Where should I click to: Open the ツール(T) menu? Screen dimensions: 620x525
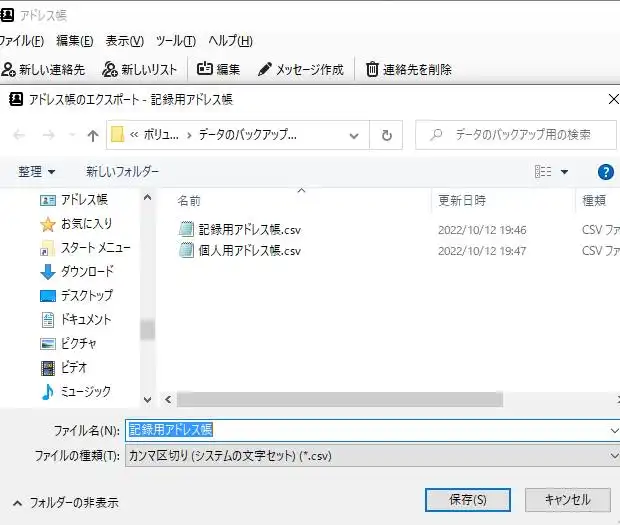pyautogui.click(x=175, y=41)
